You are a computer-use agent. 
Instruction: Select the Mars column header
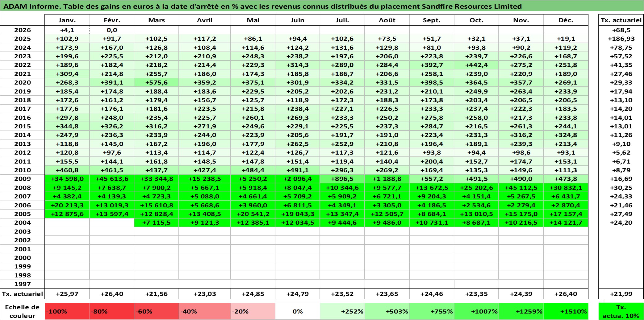[x=157, y=20]
